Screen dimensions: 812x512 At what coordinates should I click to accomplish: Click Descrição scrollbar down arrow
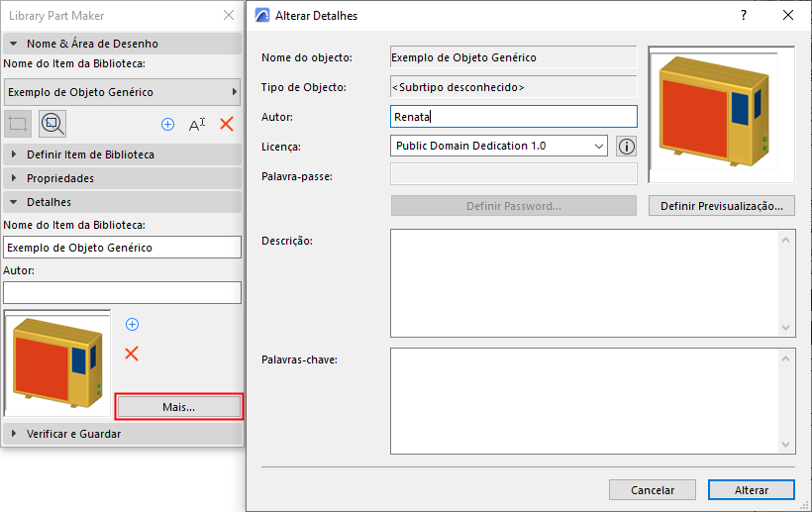785,328
